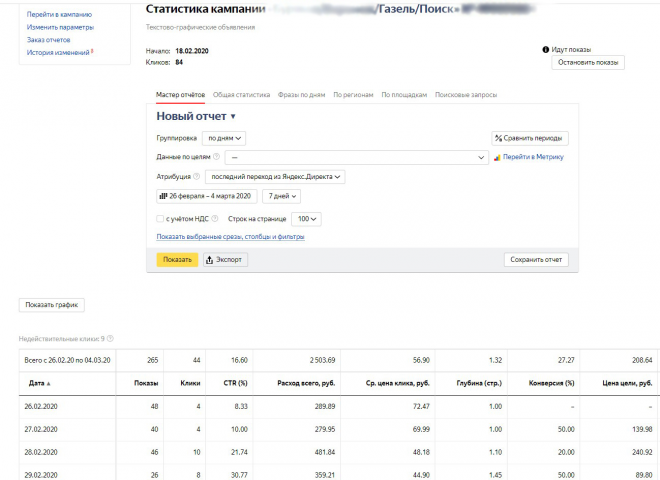Switch to Общая статистика tab
This screenshot has height=480, width=660.
[241, 95]
